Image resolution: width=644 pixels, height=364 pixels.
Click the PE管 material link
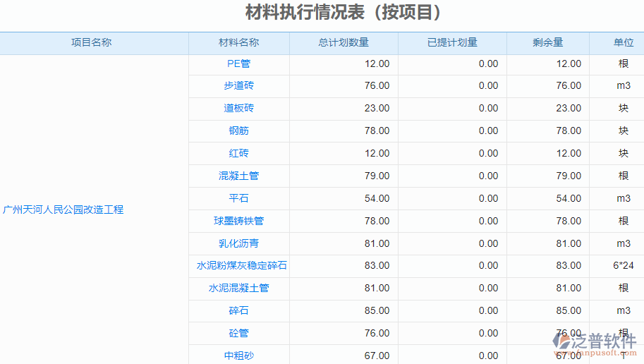pyautogui.click(x=238, y=63)
